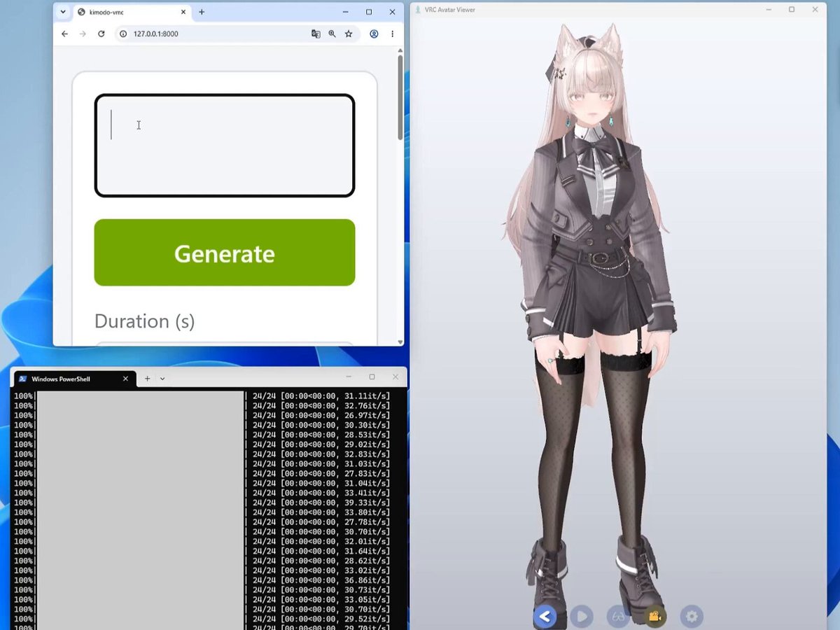The image size is (840, 630).
Task: Go forward in the browser
Action: [x=83, y=34]
